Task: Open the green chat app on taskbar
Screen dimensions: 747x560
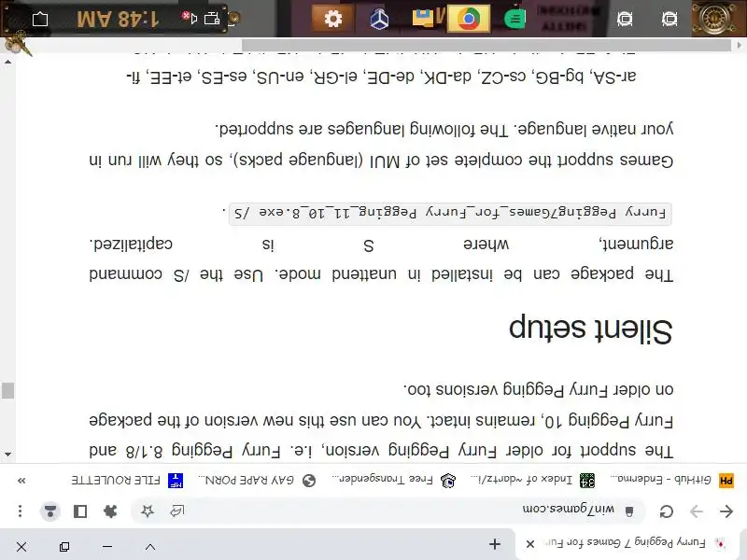Action: (x=514, y=19)
